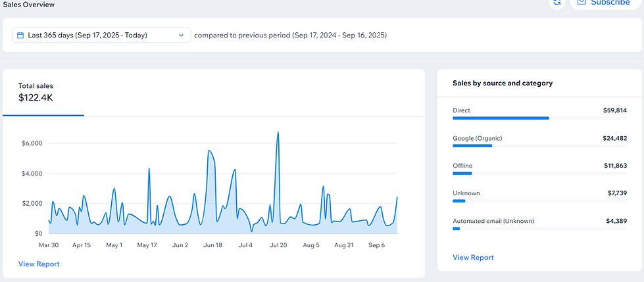Click the Jul 20 x-axis label
This screenshot has height=282, width=644.
pos(278,245)
